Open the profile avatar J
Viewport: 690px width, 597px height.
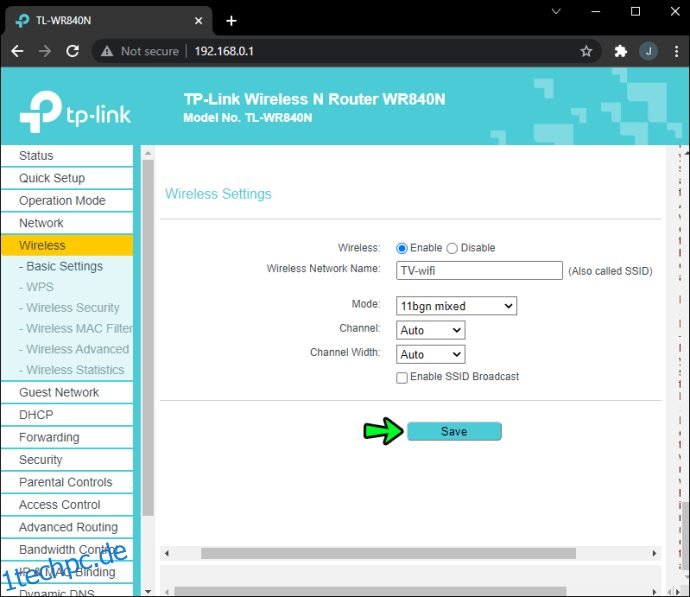click(x=648, y=51)
